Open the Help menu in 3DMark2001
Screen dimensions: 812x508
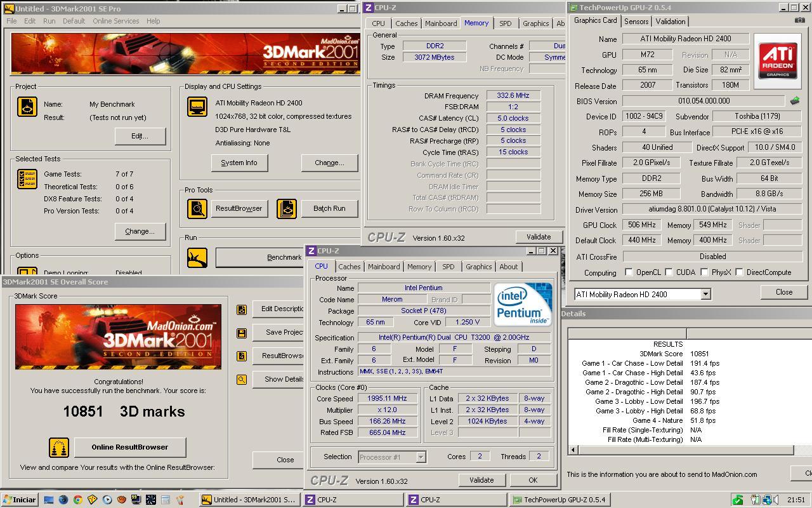click(153, 21)
